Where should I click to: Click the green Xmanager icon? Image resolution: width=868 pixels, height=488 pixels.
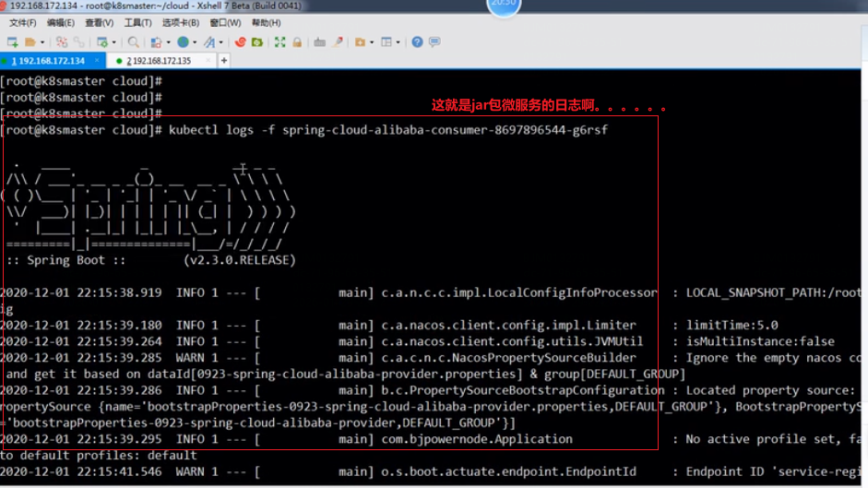pyautogui.click(x=256, y=42)
